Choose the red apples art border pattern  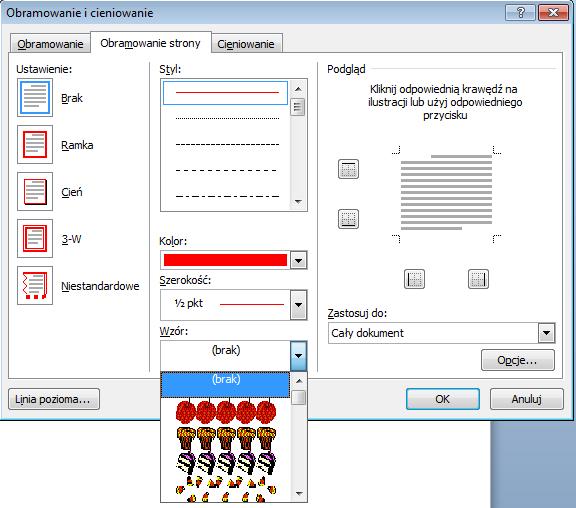pyautogui.click(x=226, y=411)
